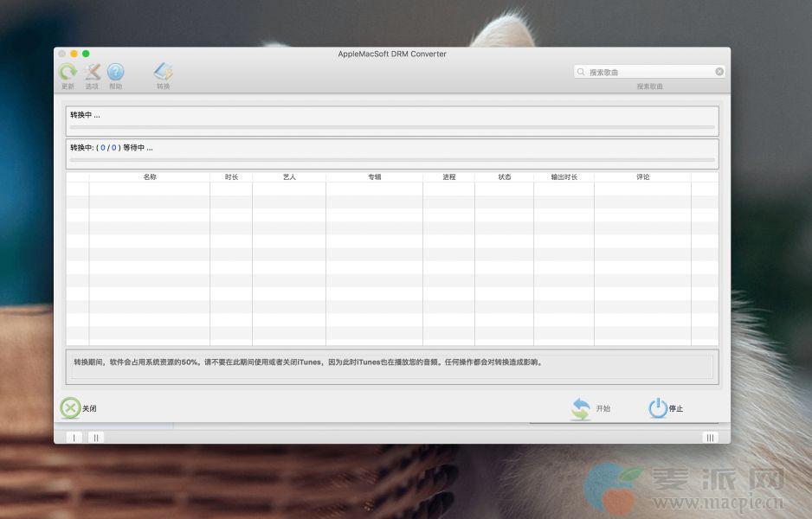Clear the search field with X button
The image size is (812, 519).
coord(719,72)
